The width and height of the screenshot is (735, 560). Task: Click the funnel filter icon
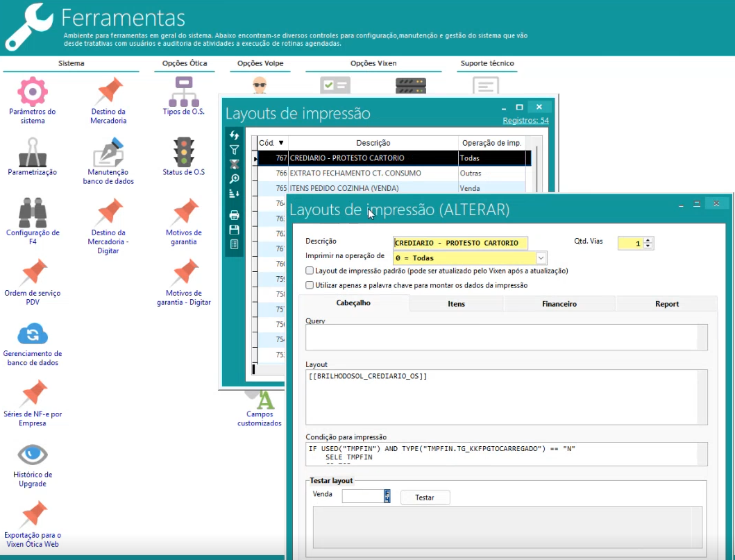[x=235, y=150]
